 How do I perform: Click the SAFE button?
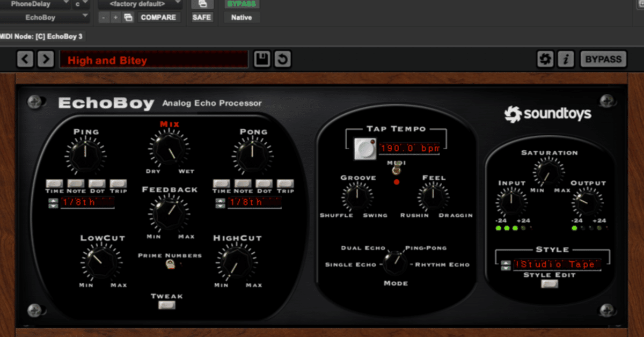(202, 17)
